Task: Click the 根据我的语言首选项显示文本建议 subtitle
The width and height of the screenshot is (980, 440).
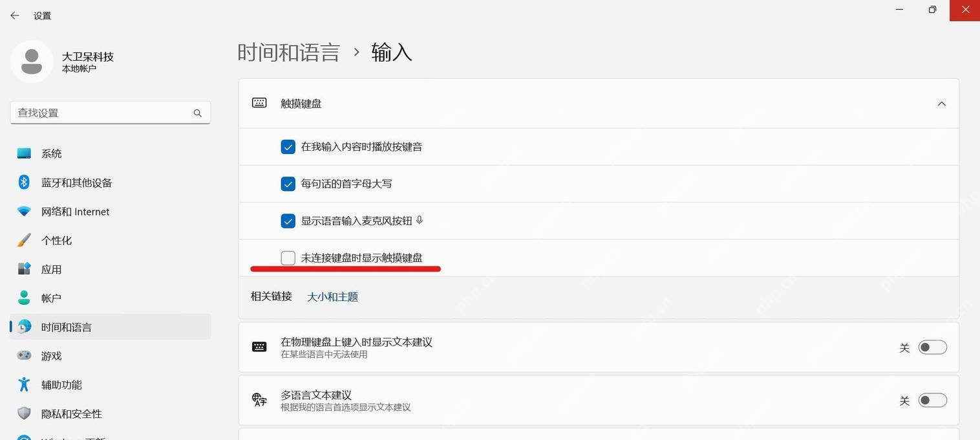Action: [x=346, y=408]
